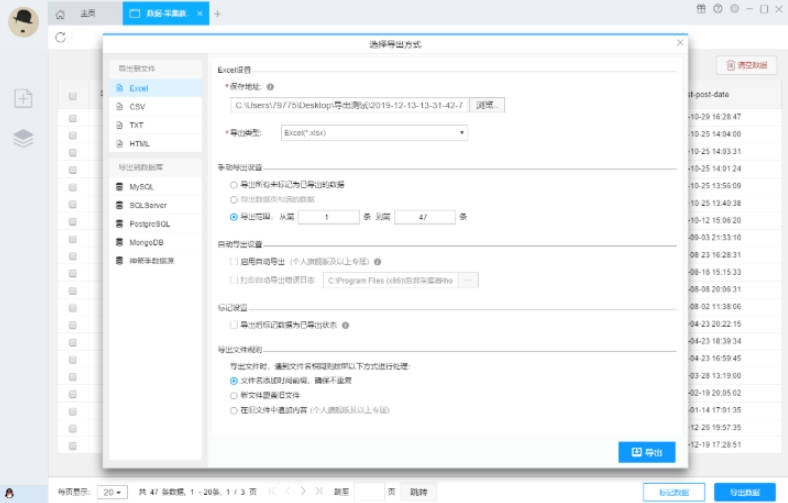Click the 浏览 browse button
This screenshot has width=788, height=503.
tap(486, 104)
